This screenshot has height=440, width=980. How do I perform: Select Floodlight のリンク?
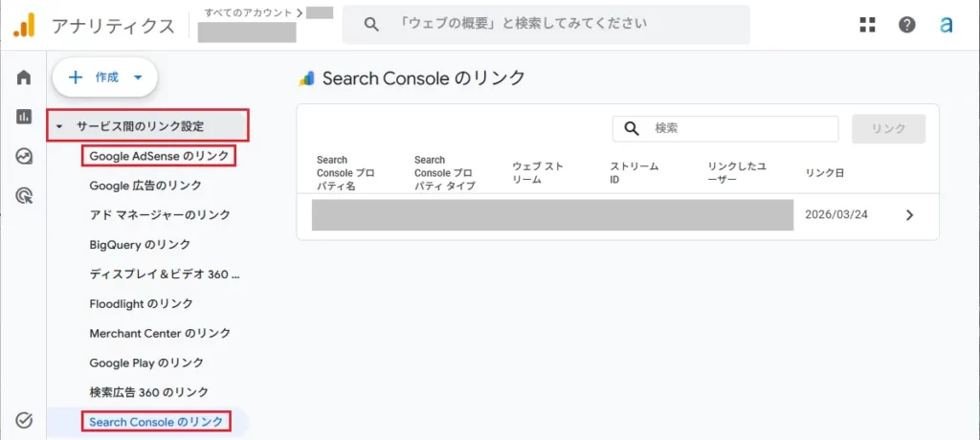click(x=142, y=304)
